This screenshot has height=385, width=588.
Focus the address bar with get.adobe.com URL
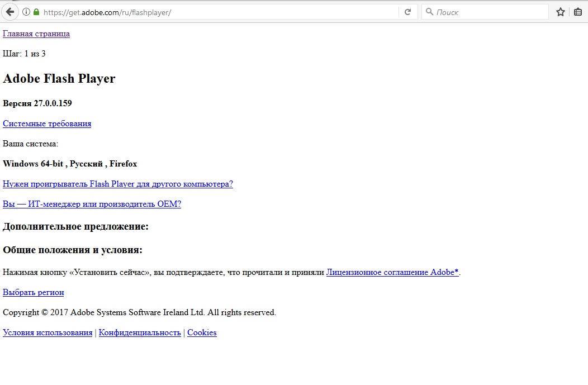click(219, 12)
